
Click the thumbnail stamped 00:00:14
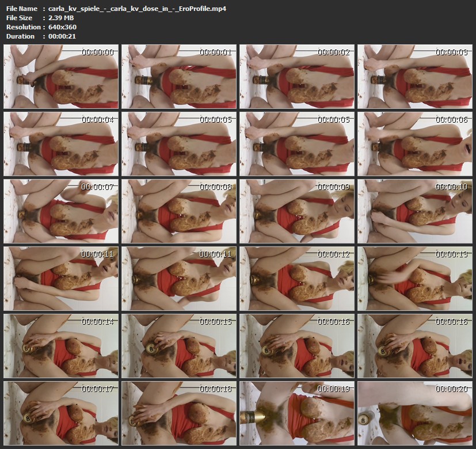61,345
